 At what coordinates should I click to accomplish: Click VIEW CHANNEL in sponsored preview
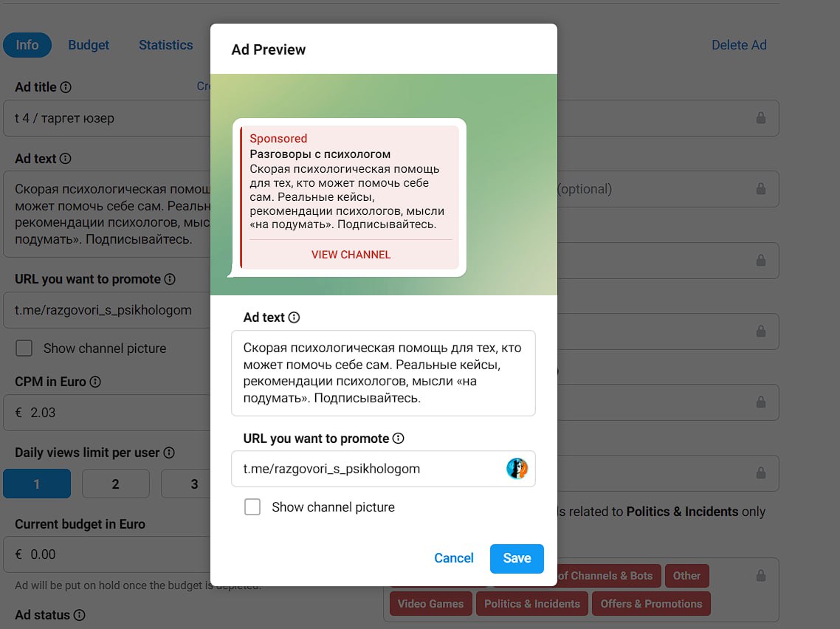351,255
